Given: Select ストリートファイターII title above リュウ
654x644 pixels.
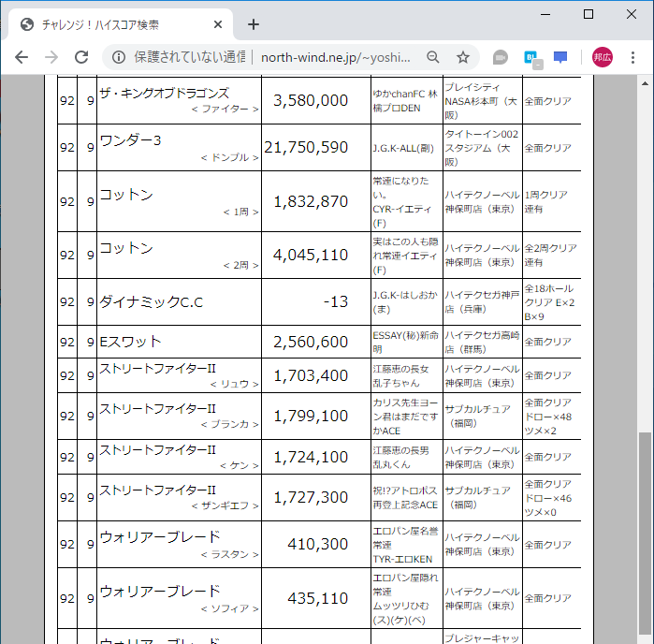Looking at the screenshot, I should 157,368.
